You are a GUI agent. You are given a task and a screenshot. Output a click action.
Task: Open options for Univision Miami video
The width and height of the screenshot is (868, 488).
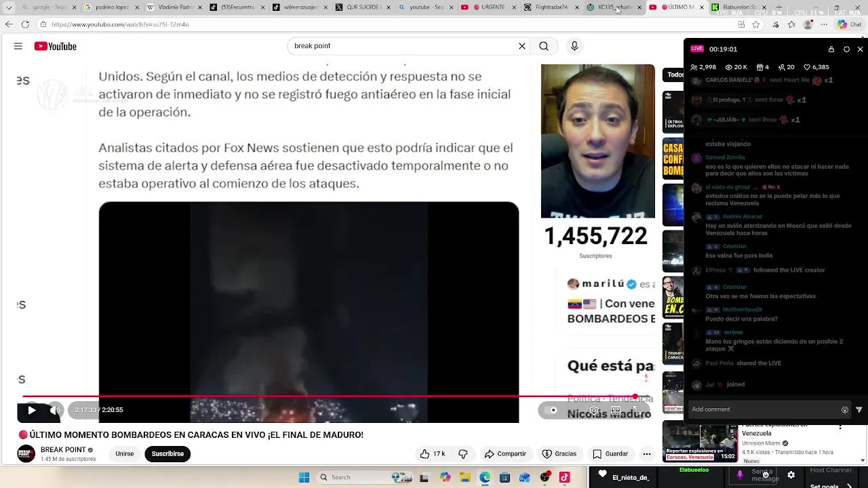click(841, 428)
